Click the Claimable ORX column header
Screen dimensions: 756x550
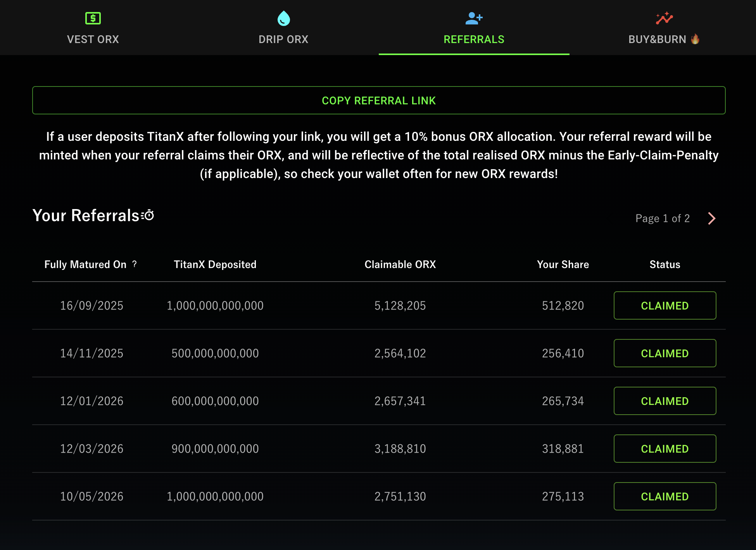[x=400, y=265]
